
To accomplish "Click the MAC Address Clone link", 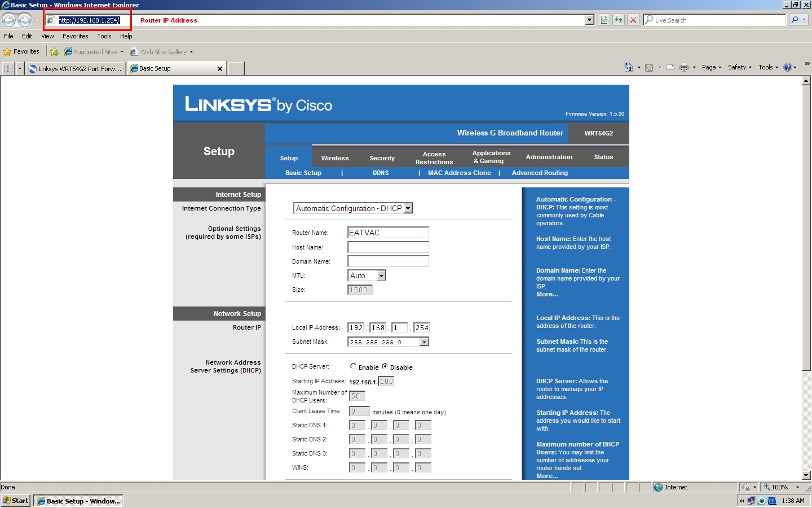I will (460, 173).
